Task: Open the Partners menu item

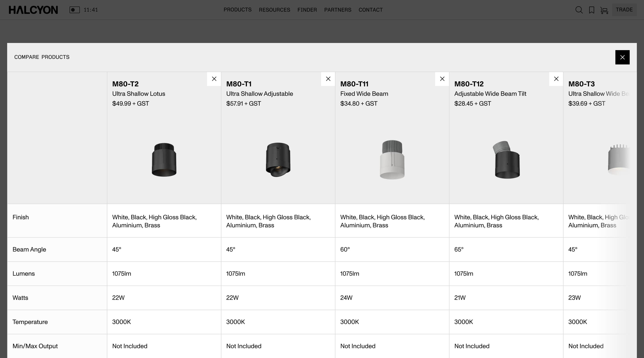Action: (337, 10)
